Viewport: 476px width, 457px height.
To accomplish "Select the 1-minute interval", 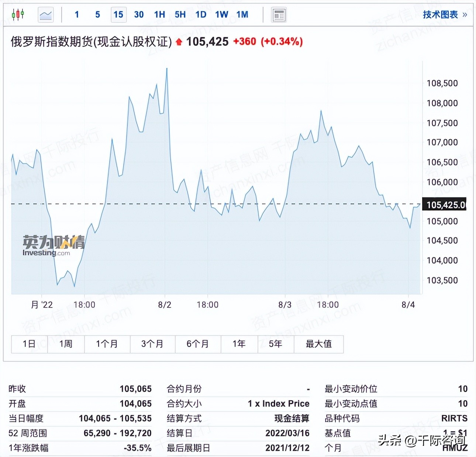I will coord(76,14).
